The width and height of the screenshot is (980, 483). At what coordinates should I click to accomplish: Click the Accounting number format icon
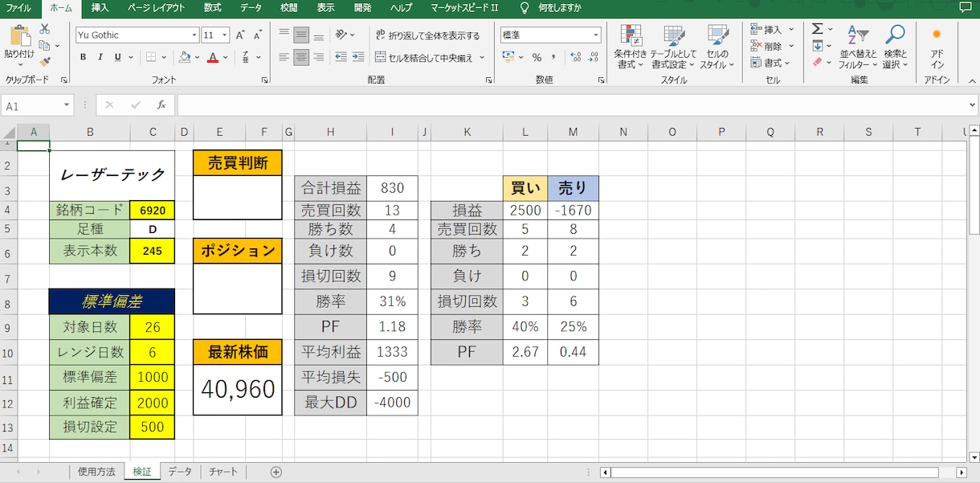click(508, 58)
